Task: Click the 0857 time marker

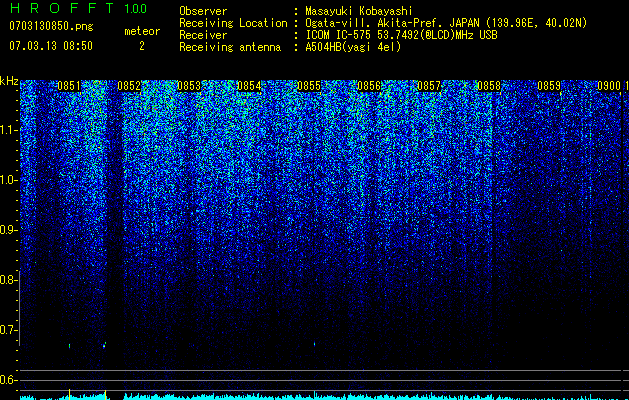Action: point(429,86)
